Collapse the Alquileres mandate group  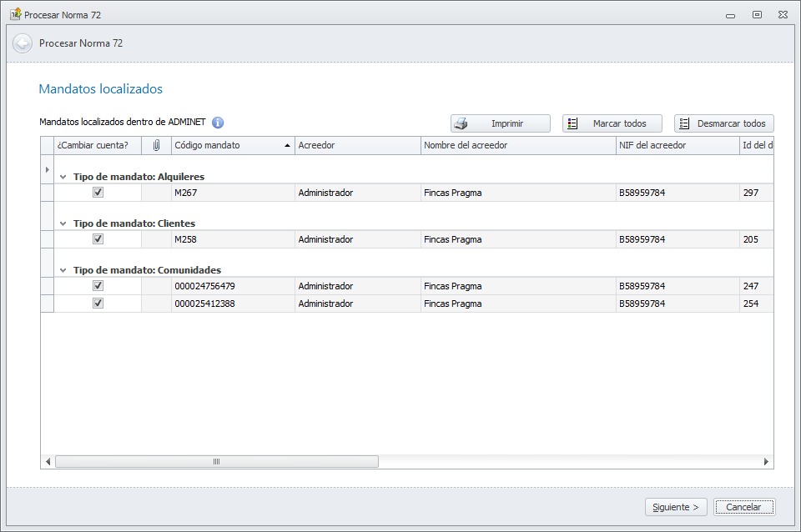63,177
